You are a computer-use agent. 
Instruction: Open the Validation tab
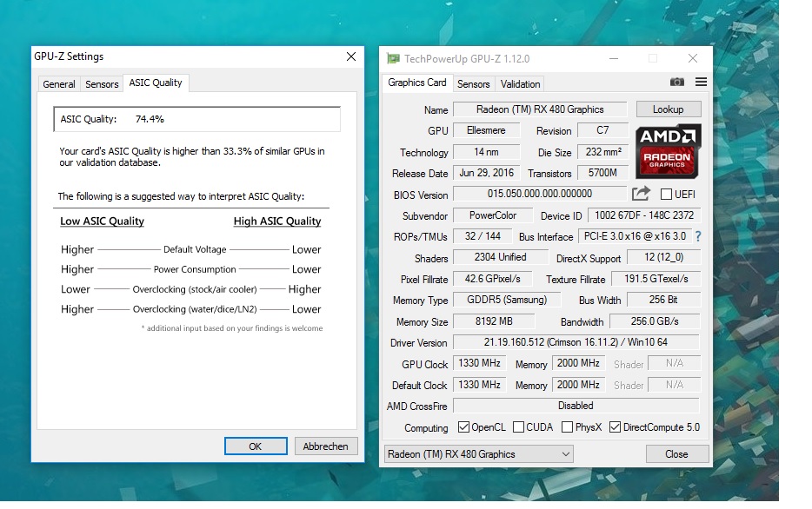coord(520,83)
